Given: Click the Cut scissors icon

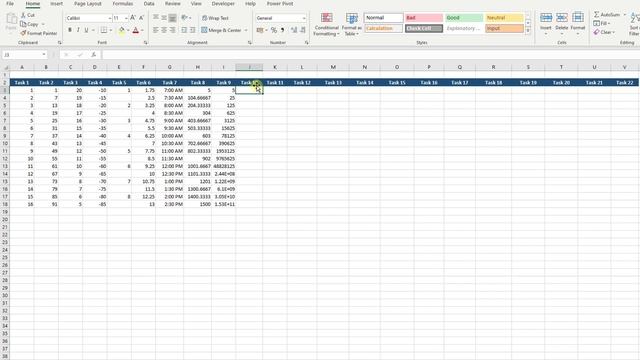Looking at the screenshot, I should click(23, 15).
